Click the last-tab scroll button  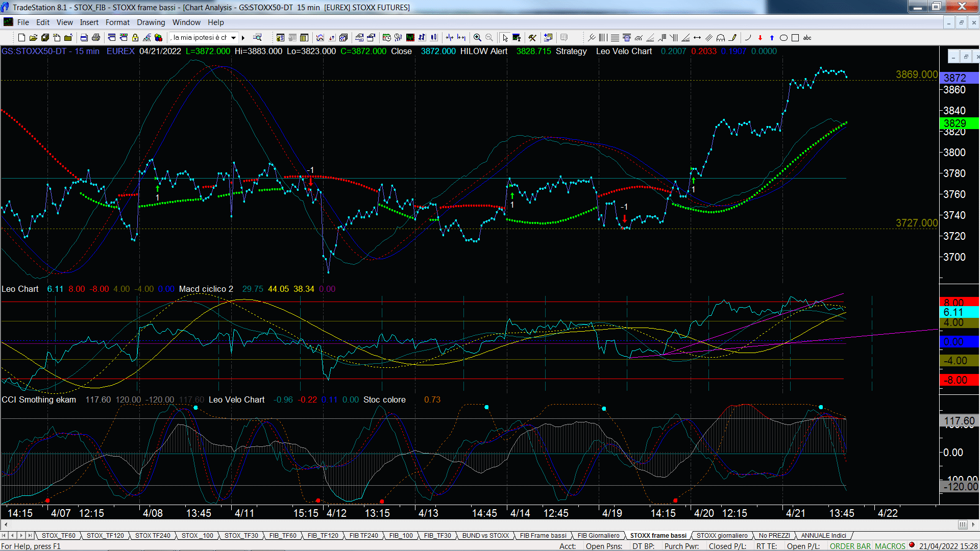(30, 536)
